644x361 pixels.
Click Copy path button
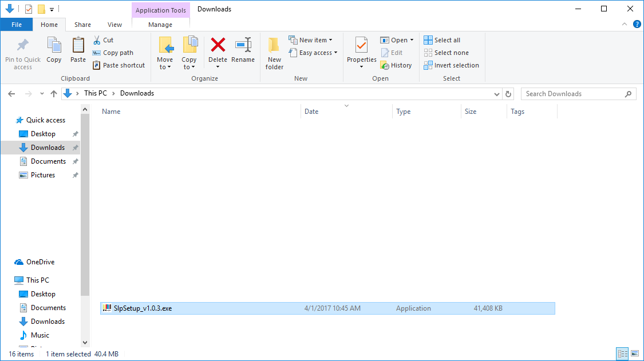(113, 53)
